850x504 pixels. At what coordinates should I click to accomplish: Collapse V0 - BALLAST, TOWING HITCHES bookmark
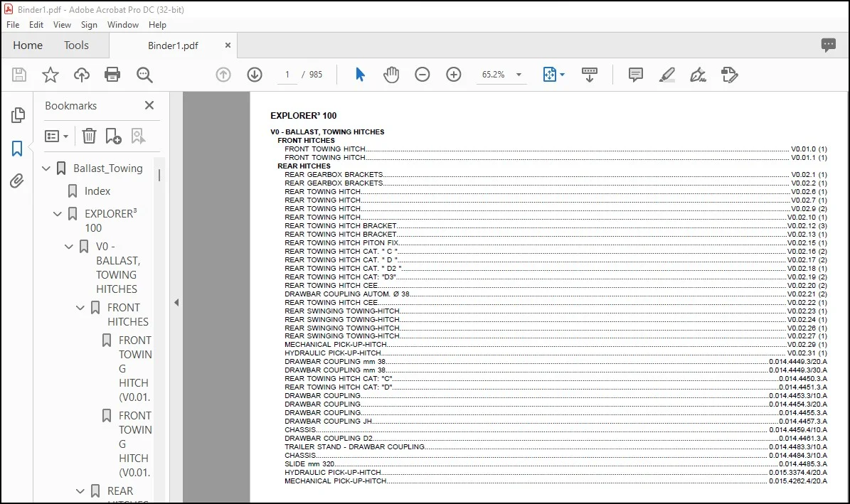tap(69, 247)
